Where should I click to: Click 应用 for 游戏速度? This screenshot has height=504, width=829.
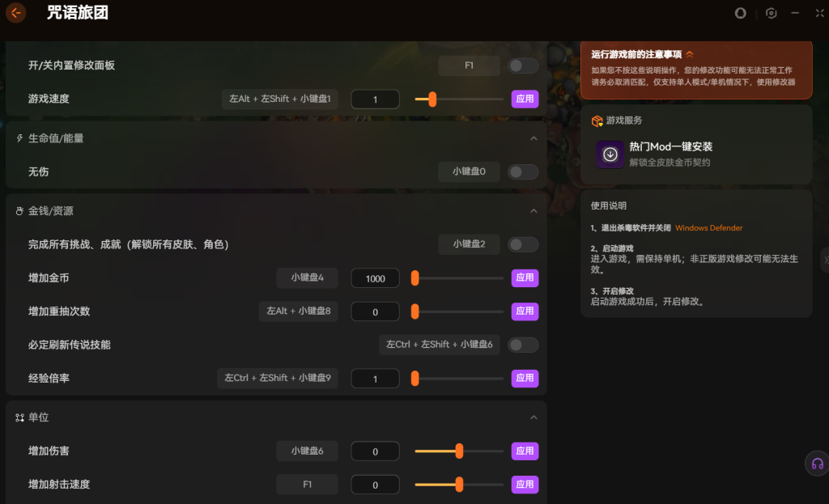click(525, 100)
